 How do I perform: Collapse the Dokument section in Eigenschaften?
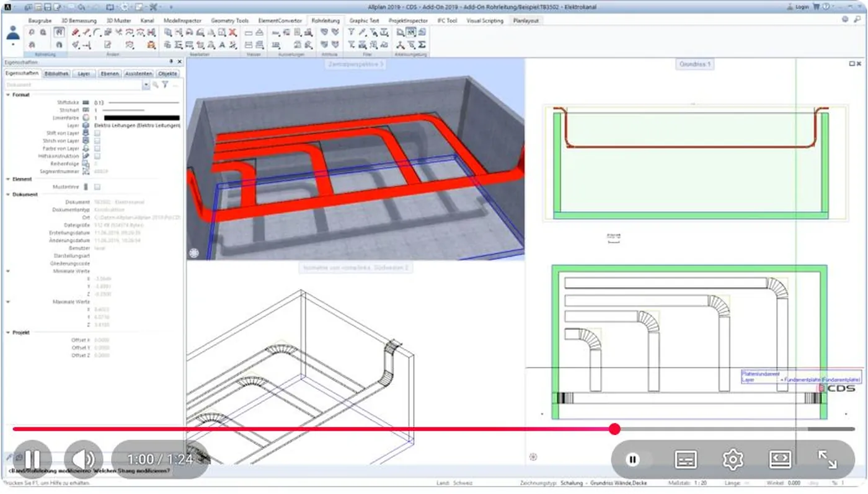click(x=8, y=195)
